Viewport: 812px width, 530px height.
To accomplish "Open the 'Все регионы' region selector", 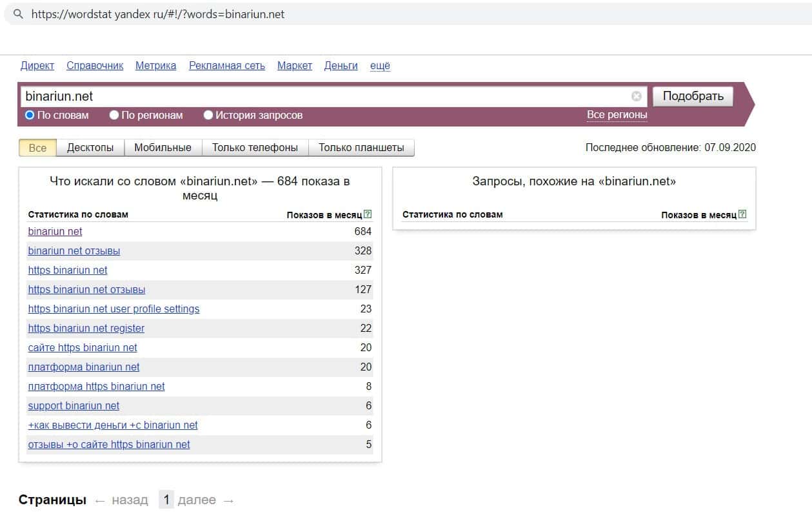I will pos(617,115).
